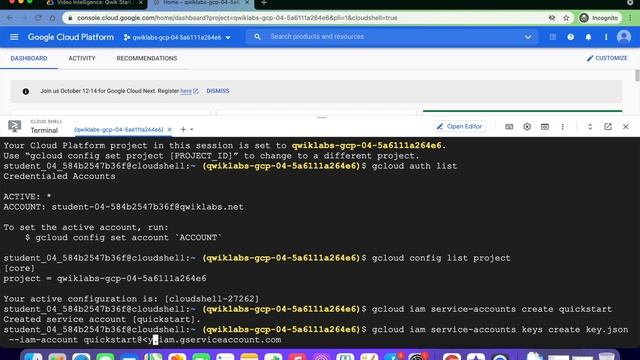Click the Web Preview icon in Cloud Shell

pos(544,127)
